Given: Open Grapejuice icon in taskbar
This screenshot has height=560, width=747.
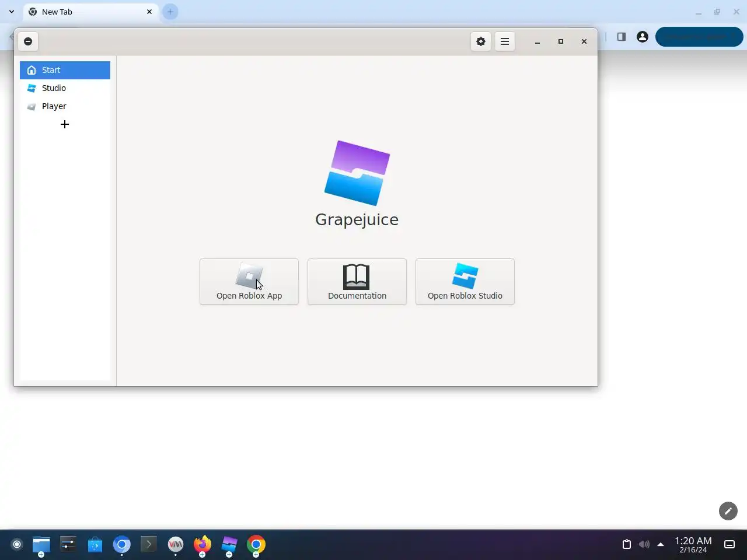Looking at the screenshot, I should pos(229,545).
